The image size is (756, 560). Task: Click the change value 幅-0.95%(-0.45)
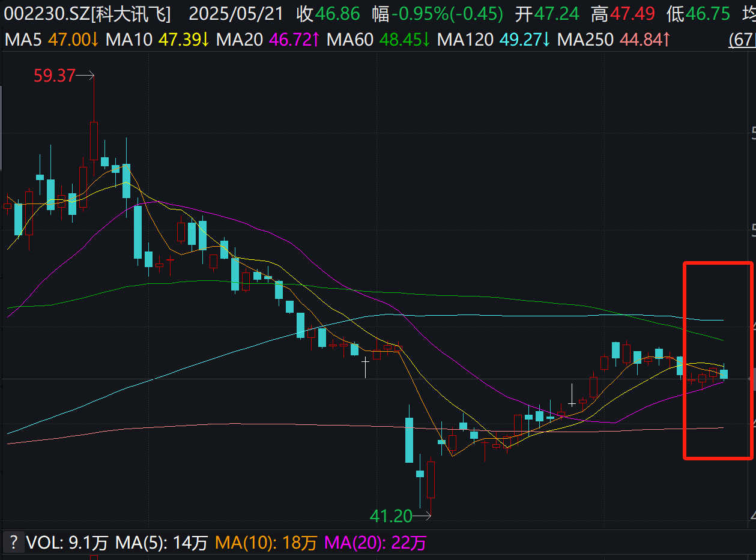pyautogui.click(x=437, y=14)
